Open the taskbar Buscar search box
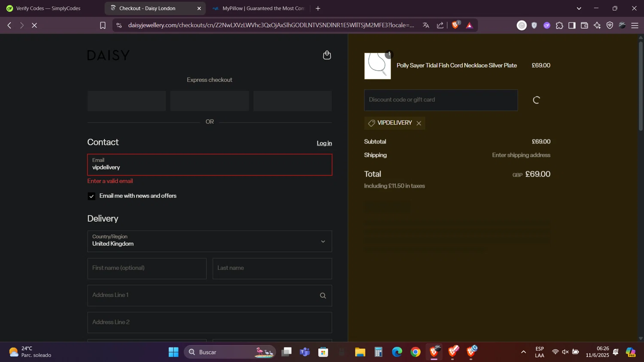Screen dimensions: 644x362 230,352
